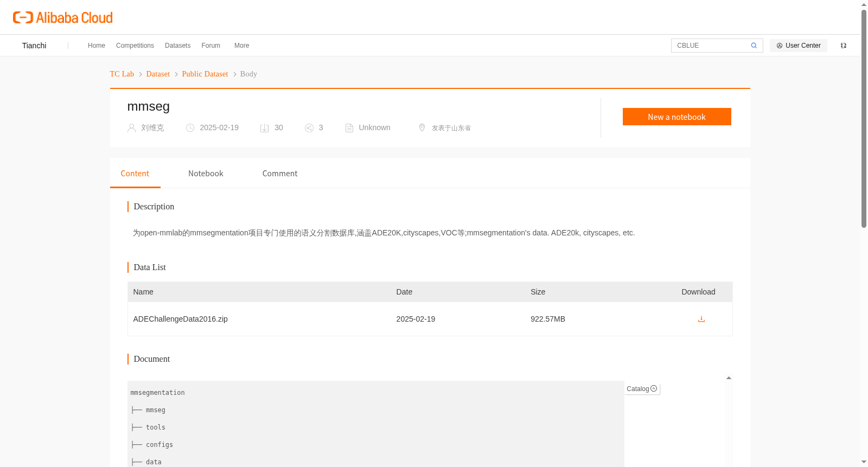Viewport: 868px width, 467px height.
Task: Click the license document icon
Action: coord(349,128)
